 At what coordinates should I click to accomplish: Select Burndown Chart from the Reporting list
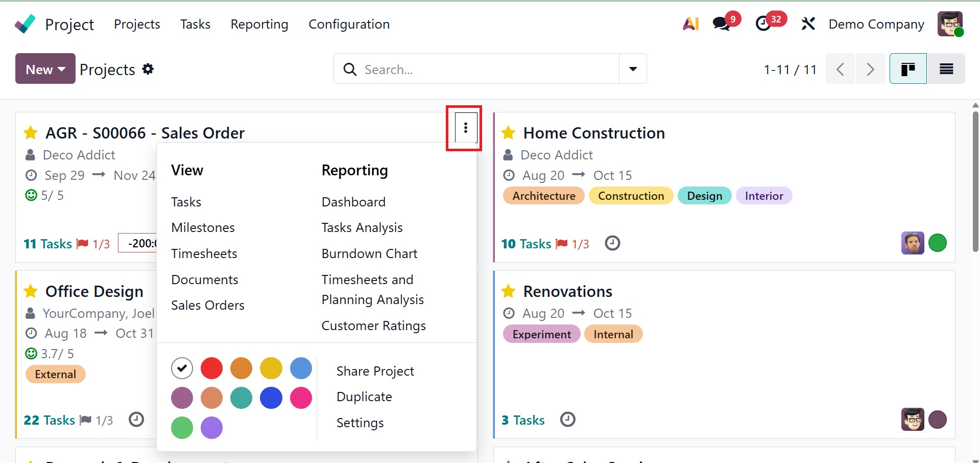[369, 253]
